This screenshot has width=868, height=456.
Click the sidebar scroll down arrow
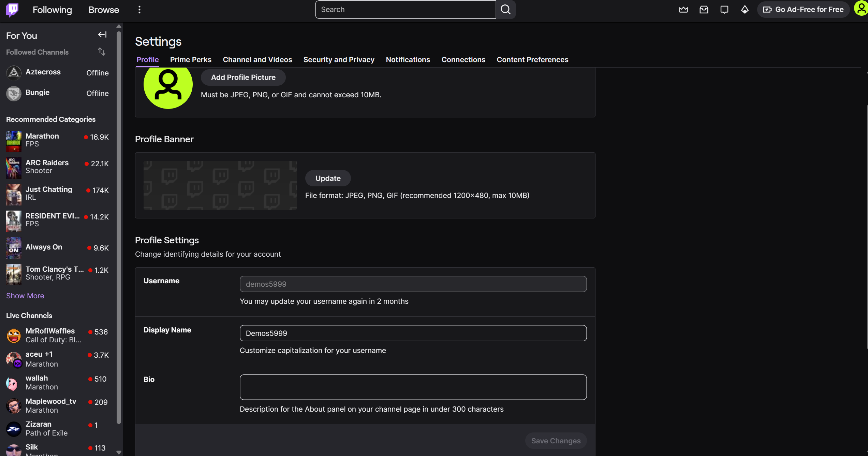(x=119, y=452)
